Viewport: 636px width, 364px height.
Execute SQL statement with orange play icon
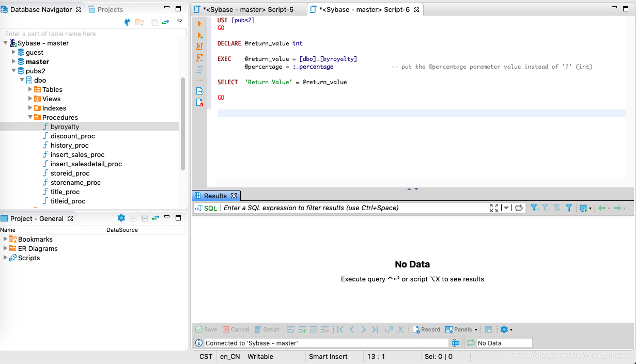(199, 24)
